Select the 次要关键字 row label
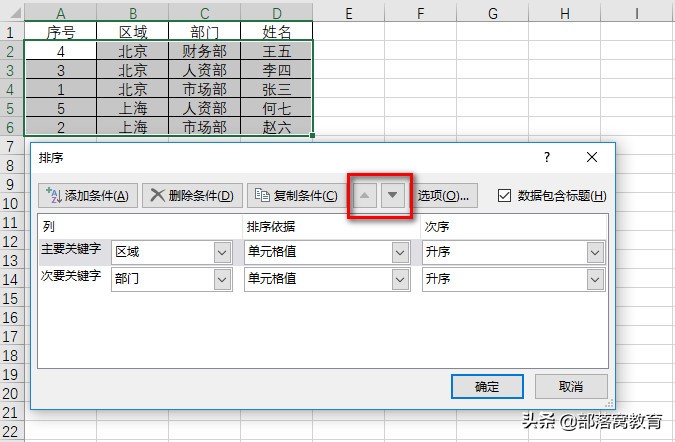675x442 pixels. point(71,275)
